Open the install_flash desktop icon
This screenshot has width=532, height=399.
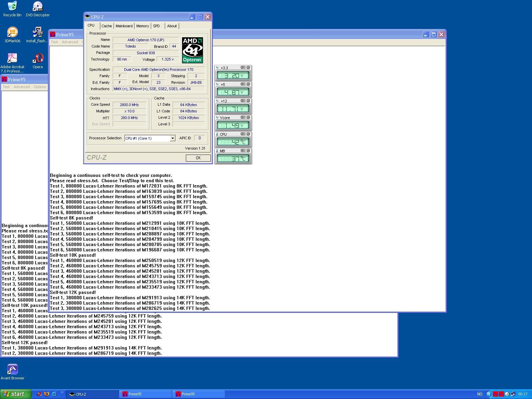pyautogui.click(x=38, y=35)
